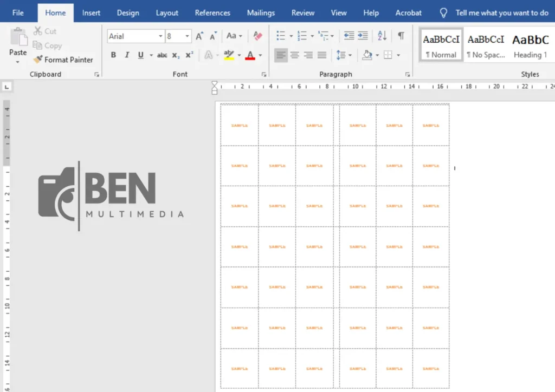Open the References tab
The width and height of the screenshot is (555, 392).
click(212, 12)
